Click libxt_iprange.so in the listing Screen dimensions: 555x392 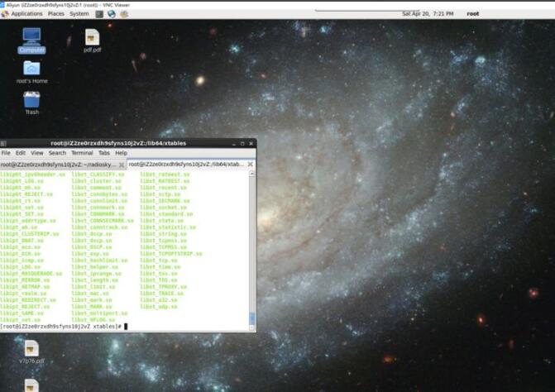(96, 274)
